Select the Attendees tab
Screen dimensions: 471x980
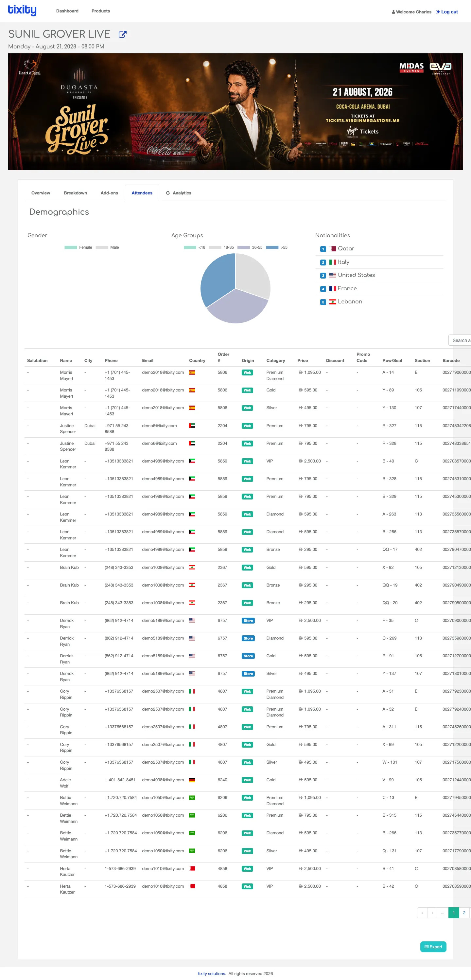click(x=142, y=193)
